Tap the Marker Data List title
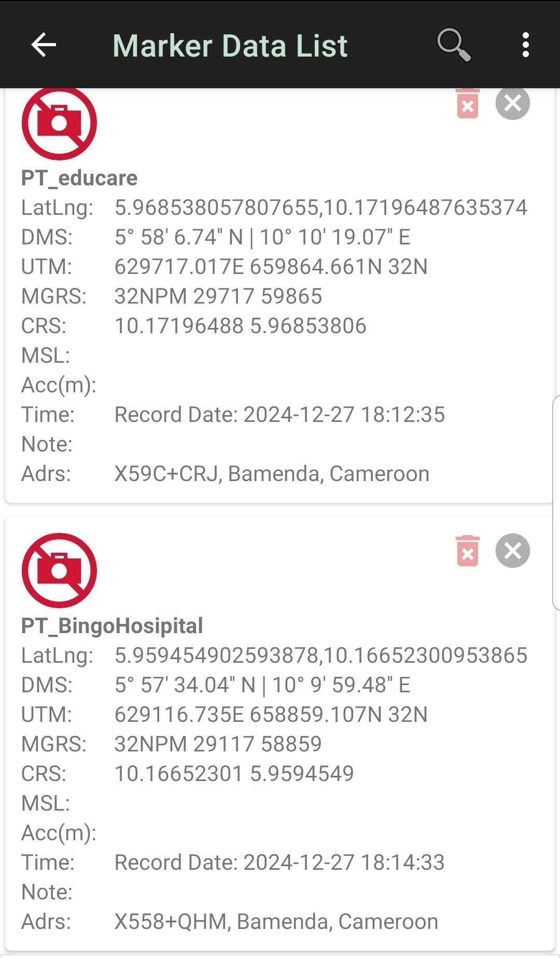The image size is (560, 958). 230,46
